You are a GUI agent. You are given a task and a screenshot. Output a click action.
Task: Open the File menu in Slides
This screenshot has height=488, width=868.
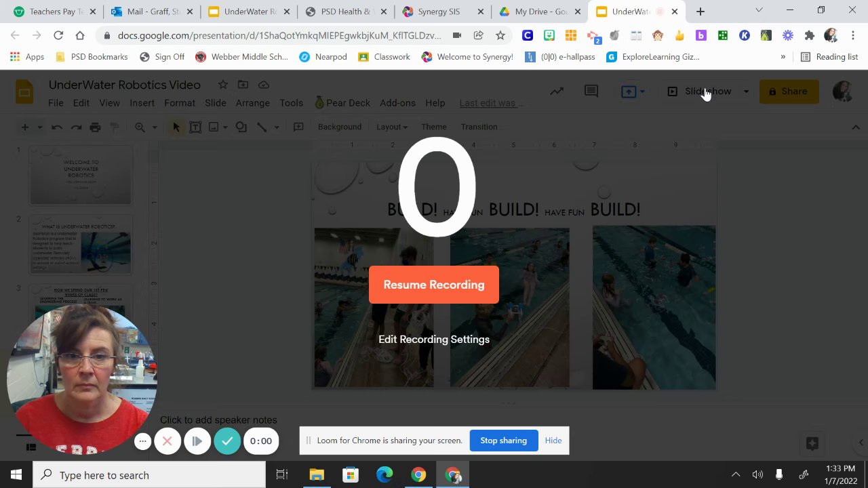pos(56,103)
